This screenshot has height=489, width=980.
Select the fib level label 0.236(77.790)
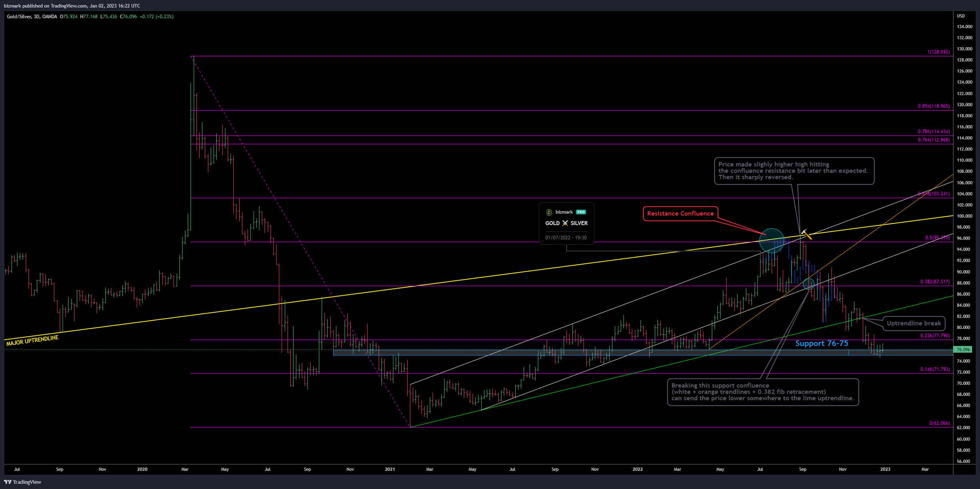click(x=935, y=336)
